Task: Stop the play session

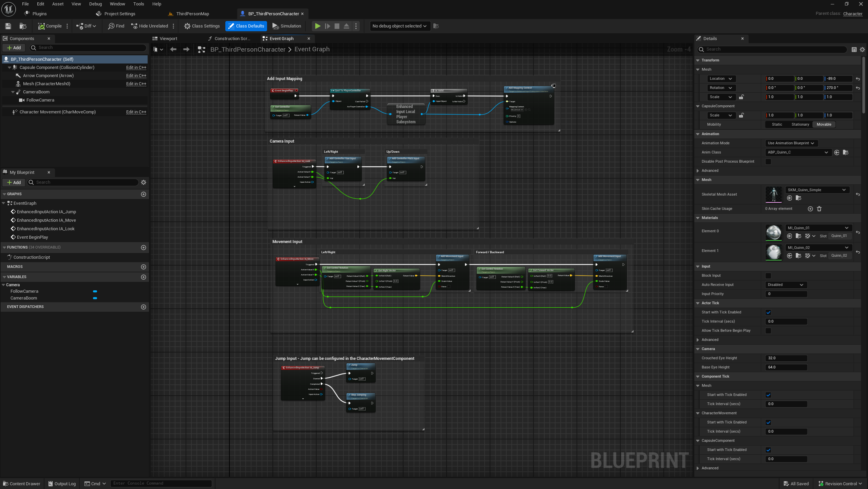Action: [337, 26]
